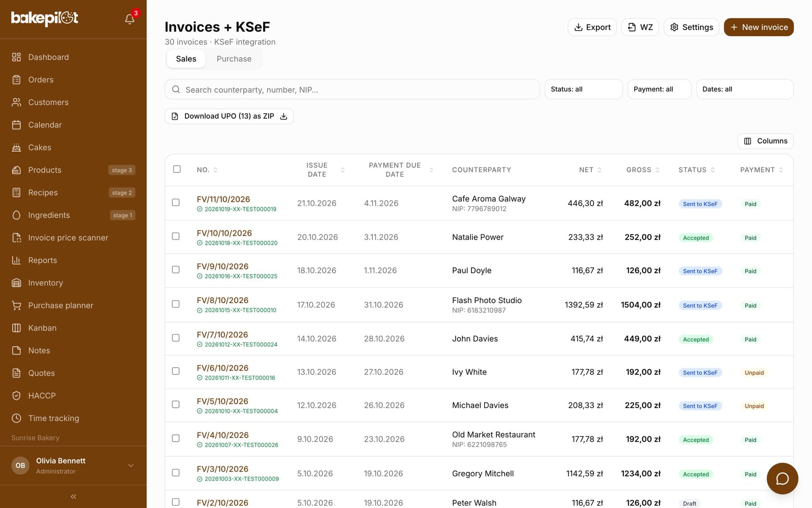
Task: Sort by Gross column
Action: [x=643, y=170]
